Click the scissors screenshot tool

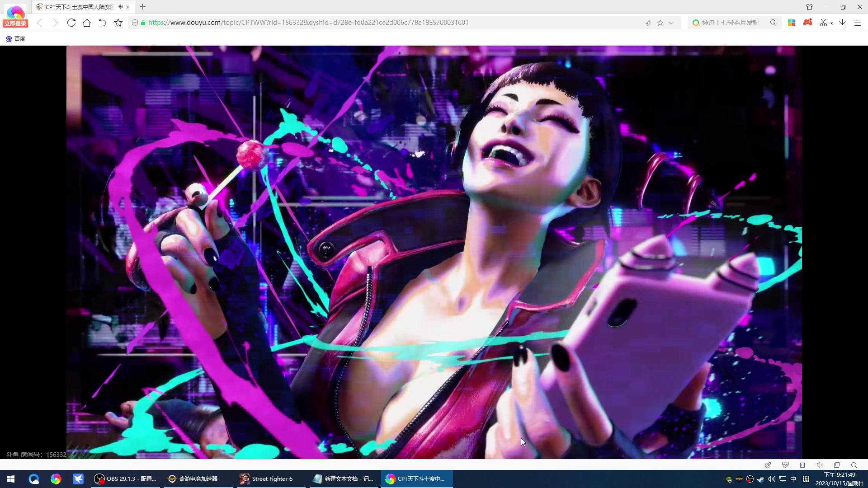[x=823, y=23]
